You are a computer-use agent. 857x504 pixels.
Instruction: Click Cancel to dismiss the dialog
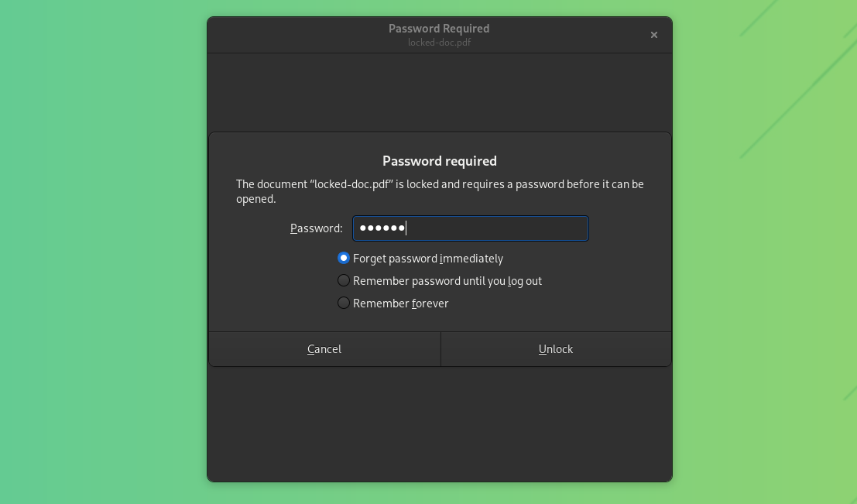(x=324, y=348)
